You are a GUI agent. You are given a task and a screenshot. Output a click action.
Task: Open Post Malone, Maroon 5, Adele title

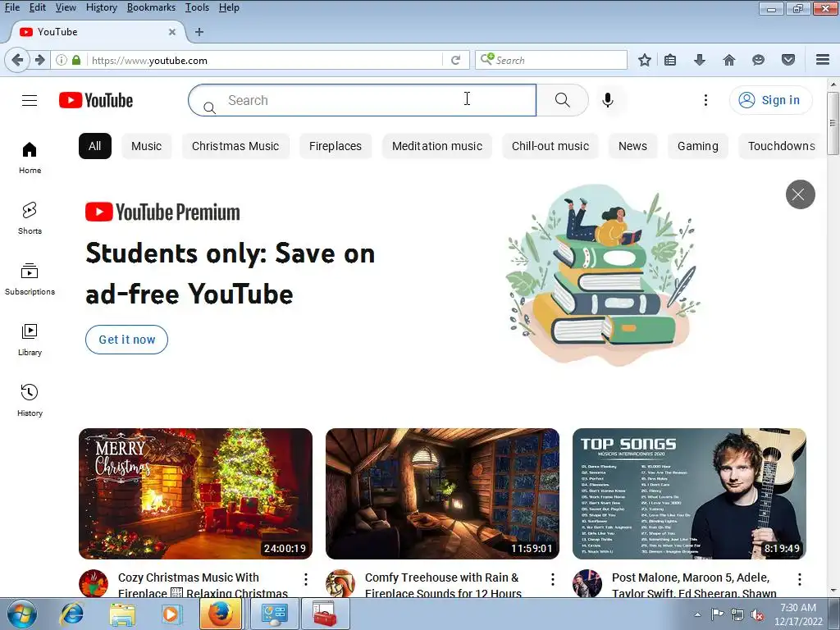point(694,585)
